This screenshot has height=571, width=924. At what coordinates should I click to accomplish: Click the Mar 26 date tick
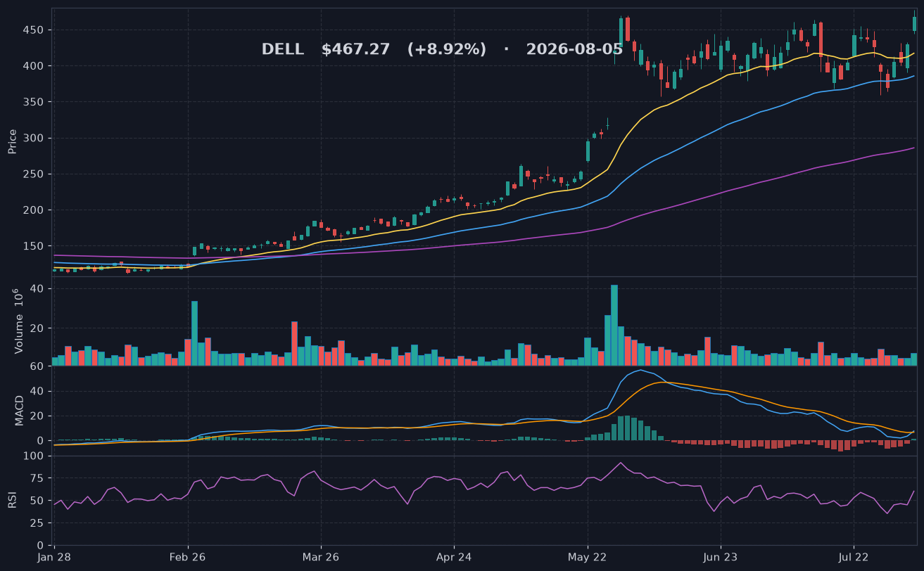(x=321, y=556)
